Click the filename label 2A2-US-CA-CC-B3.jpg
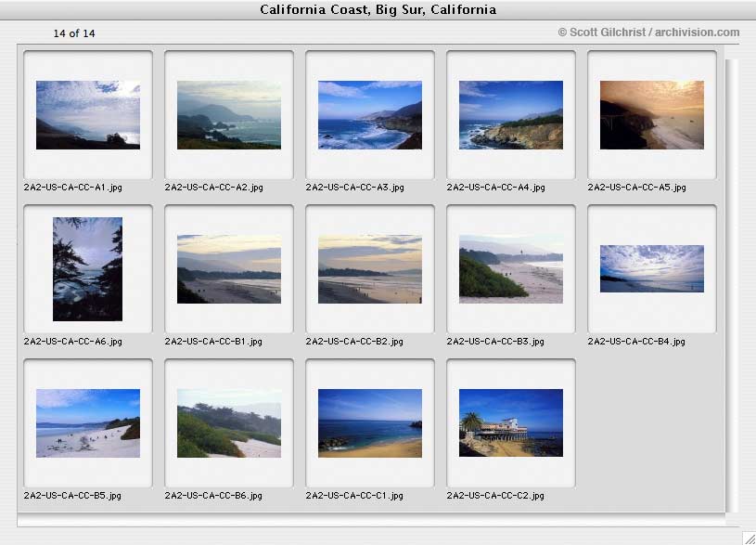756x545 pixels. pyautogui.click(x=495, y=342)
